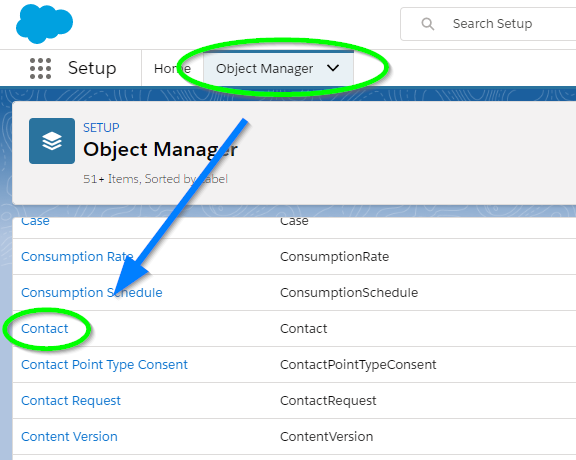Open the App Launcher dots icon
The image size is (576, 460).
(x=40, y=68)
